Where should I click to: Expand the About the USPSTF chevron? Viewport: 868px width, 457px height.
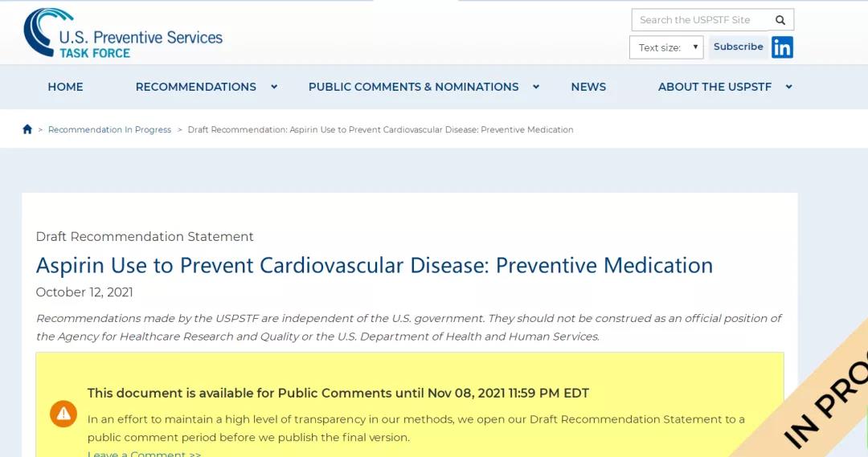(789, 87)
